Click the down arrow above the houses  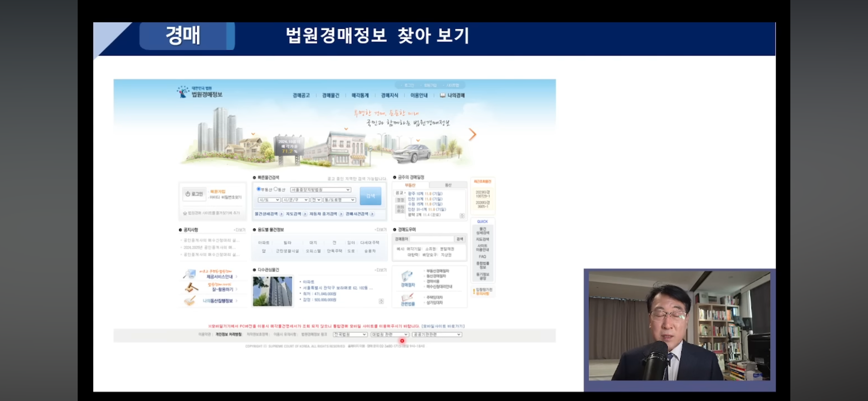click(253, 134)
